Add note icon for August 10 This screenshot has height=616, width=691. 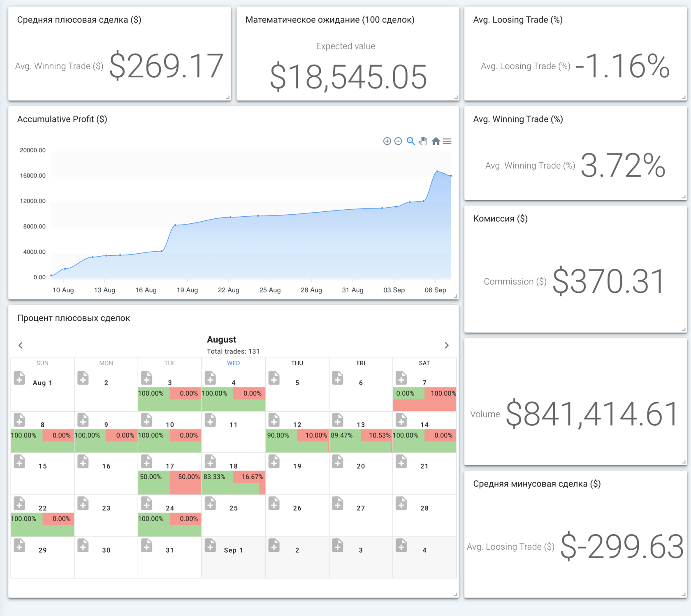pos(147,420)
